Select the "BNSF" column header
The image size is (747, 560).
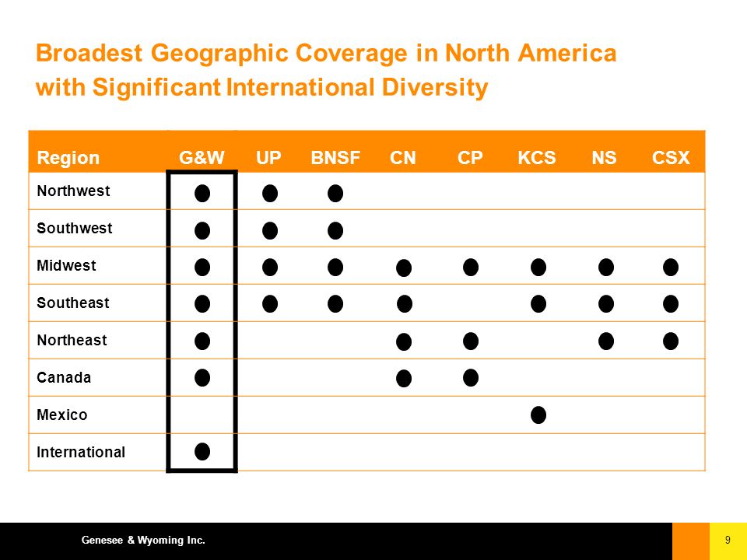[335, 158]
